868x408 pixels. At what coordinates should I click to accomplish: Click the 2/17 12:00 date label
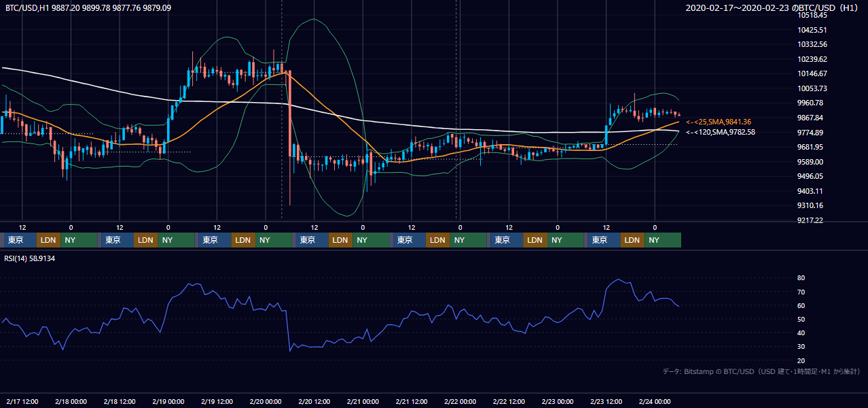pyautogui.click(x=22, y=401)
